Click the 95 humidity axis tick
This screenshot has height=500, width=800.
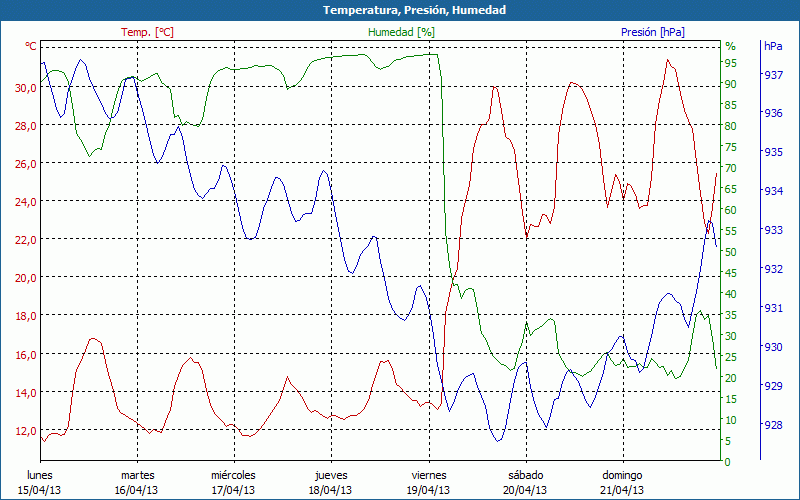point(730,63)
